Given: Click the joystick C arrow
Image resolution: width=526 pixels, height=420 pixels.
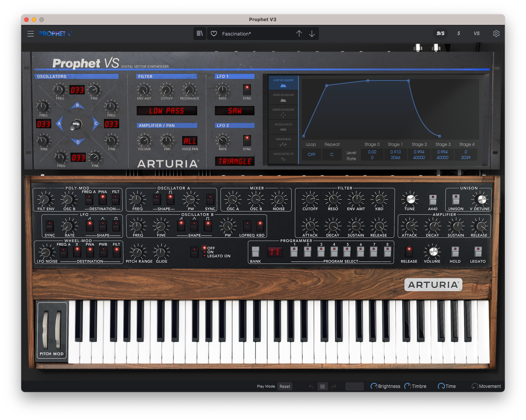Looking at the screenshot, I should pyautogui.click(x=96, y=124).
